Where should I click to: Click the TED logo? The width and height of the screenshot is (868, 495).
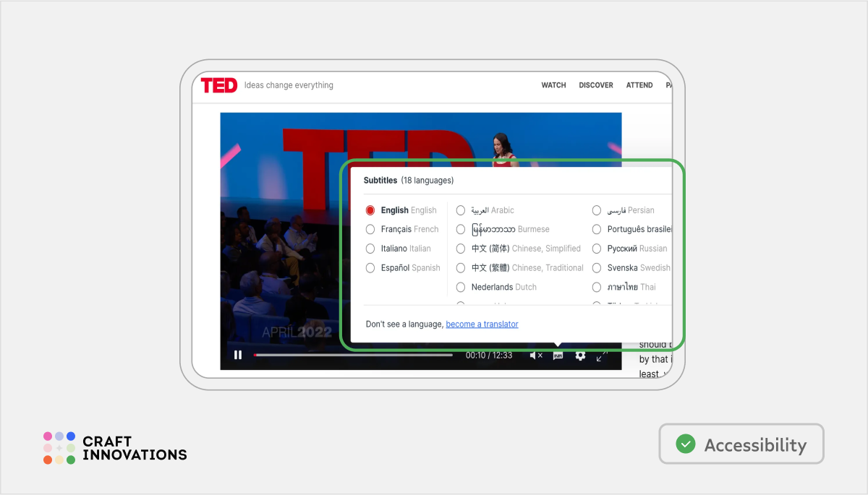coord(218,85)
